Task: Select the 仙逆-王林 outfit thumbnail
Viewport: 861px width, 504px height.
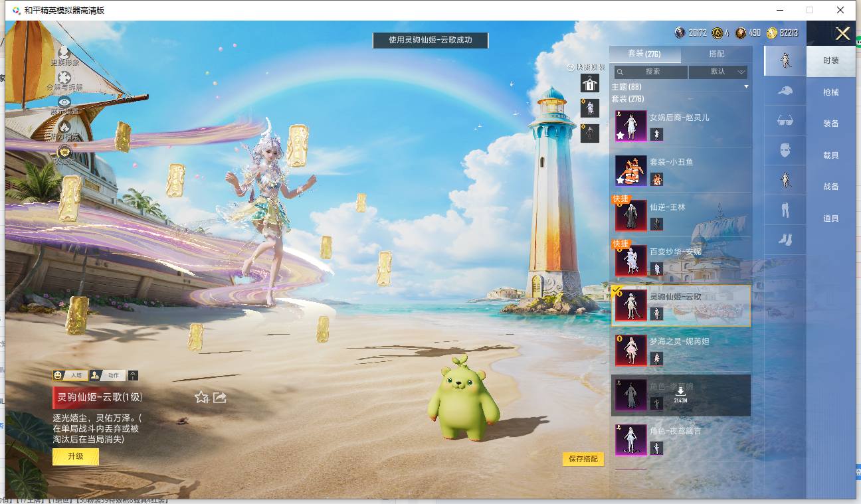Action: coord(630,216)
